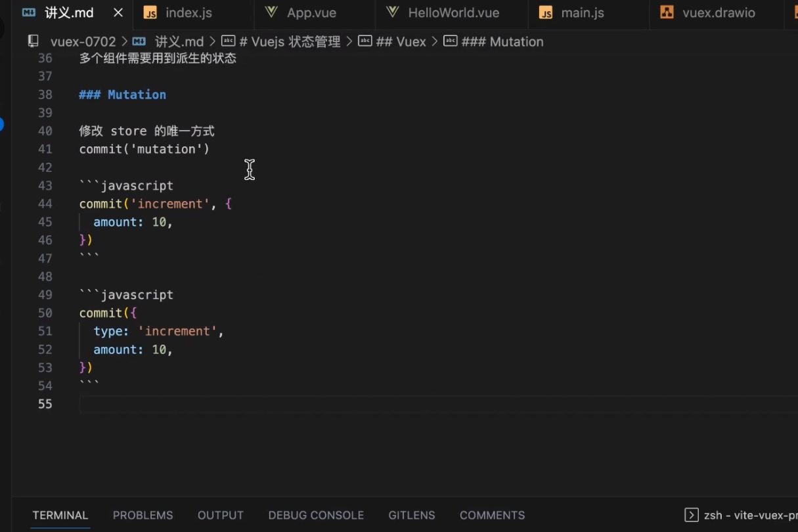Click symbol icon before '# Vuejs 状态管理'
This screenshot has height=532, width=798.
point(228,41)
